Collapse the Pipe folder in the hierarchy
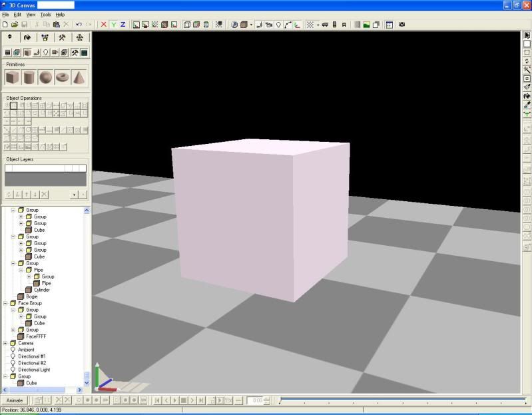Viewport: 532px width, 415px height. pyautogui.click(x=21, y=270)
